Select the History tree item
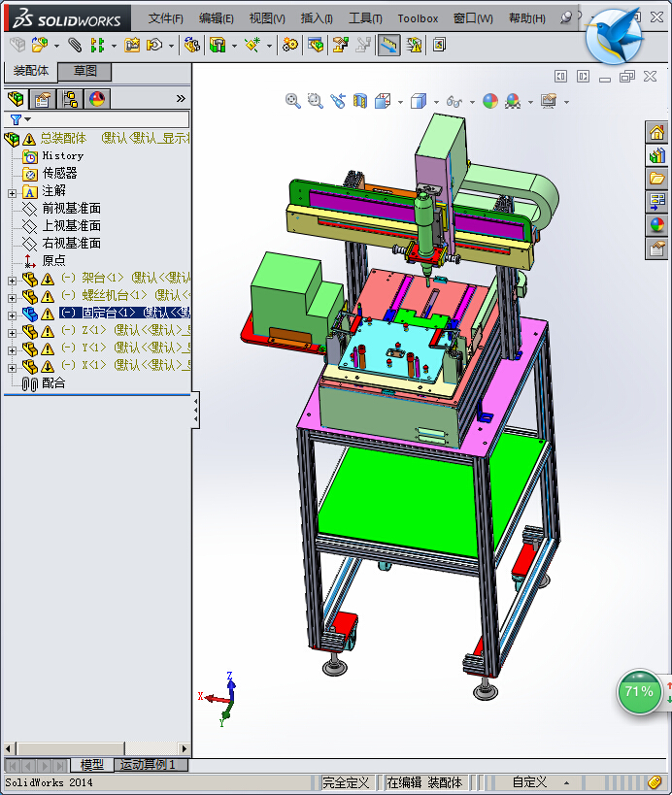 click(62, 155)
